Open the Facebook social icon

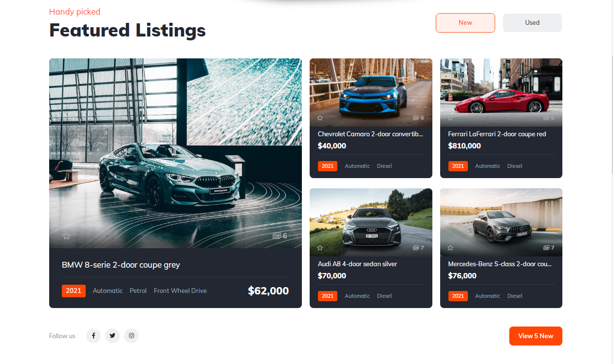[x=93, y=336]
